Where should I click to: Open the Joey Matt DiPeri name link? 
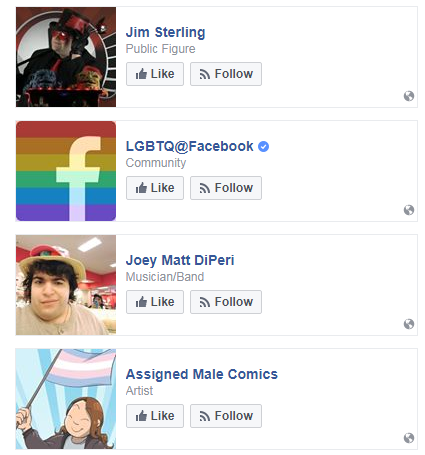point(180,260)
